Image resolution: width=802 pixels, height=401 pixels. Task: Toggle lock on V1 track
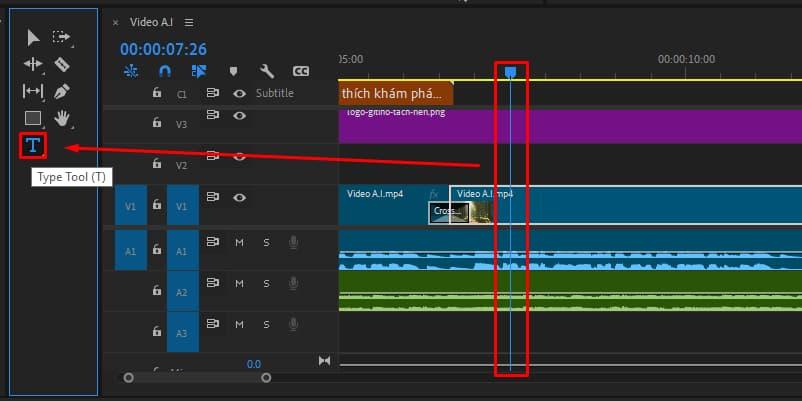157,205
